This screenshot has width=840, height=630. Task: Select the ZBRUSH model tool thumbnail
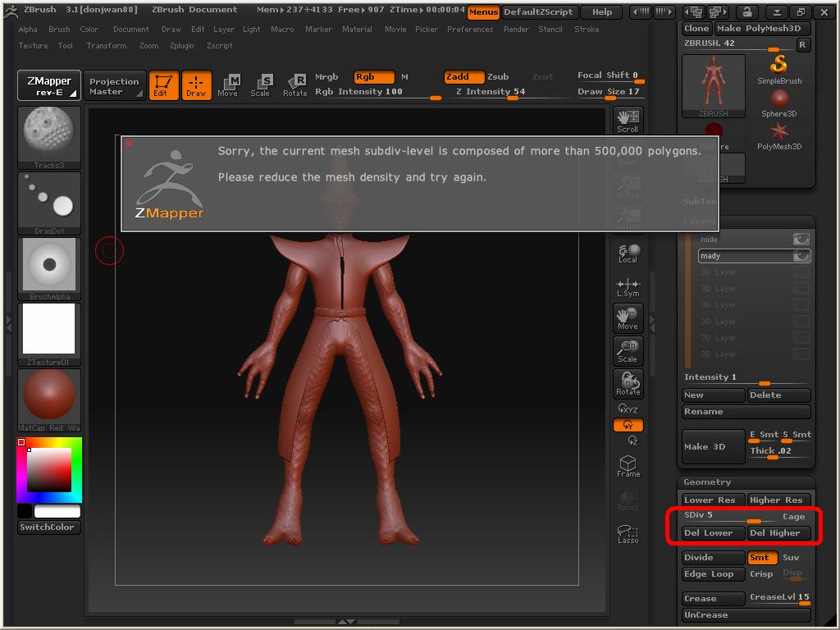point(714,85)
